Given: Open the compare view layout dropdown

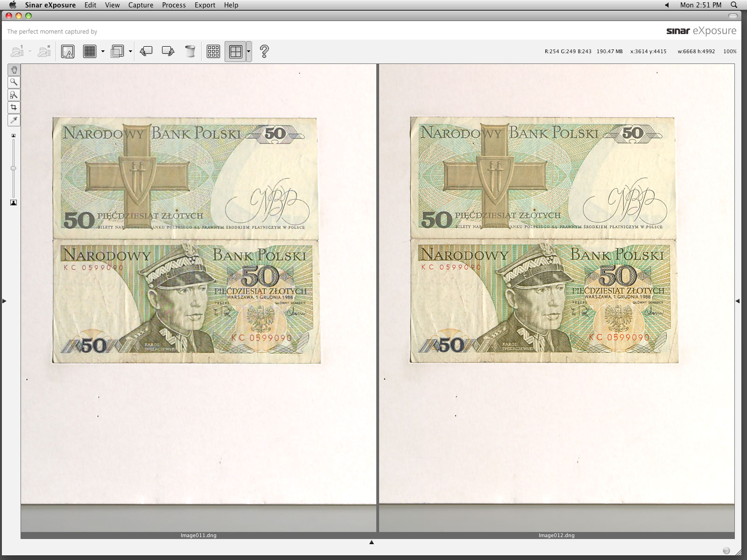Looking at the screenshot, I should (249, 51).
